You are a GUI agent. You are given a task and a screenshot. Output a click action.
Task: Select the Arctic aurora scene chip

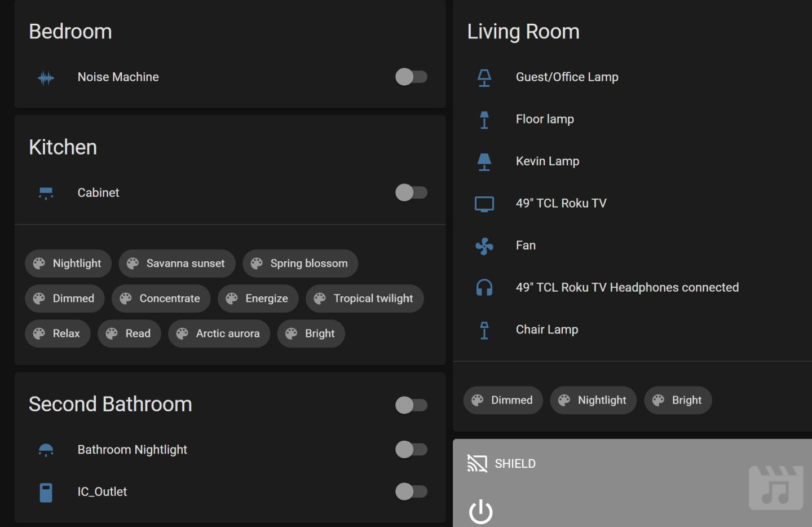[219, 333]
